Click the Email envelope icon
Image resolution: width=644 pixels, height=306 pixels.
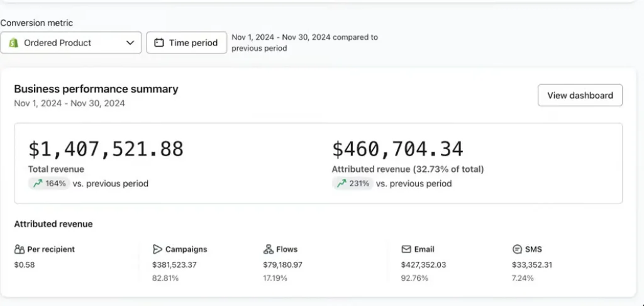pyautogui.click(x=406, y=249)
